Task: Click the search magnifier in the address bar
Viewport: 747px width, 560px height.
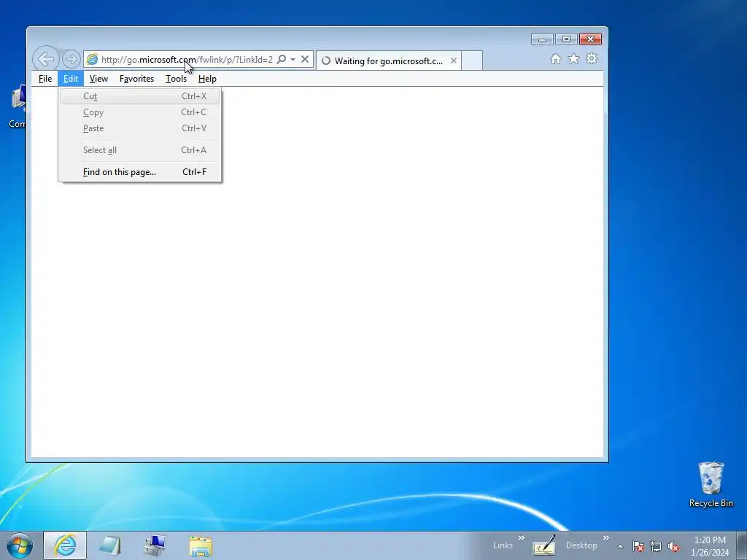Action: pos(282,59)
